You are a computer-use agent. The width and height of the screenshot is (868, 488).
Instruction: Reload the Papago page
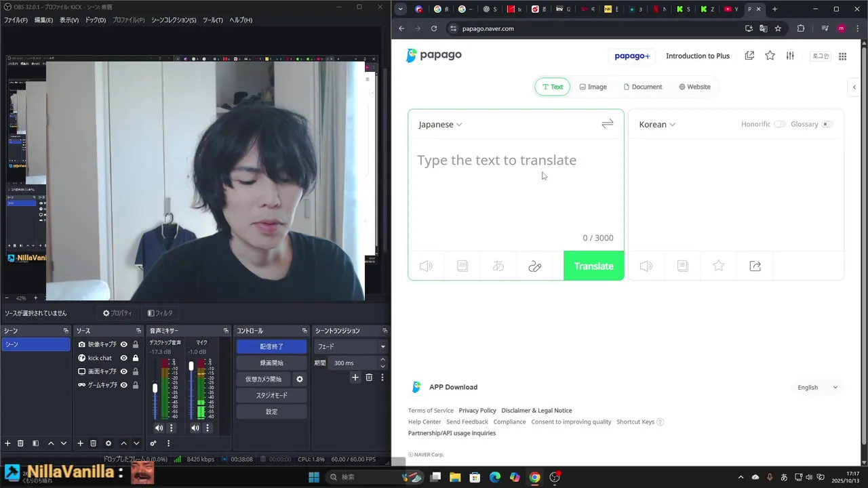[x=434, y=28]
